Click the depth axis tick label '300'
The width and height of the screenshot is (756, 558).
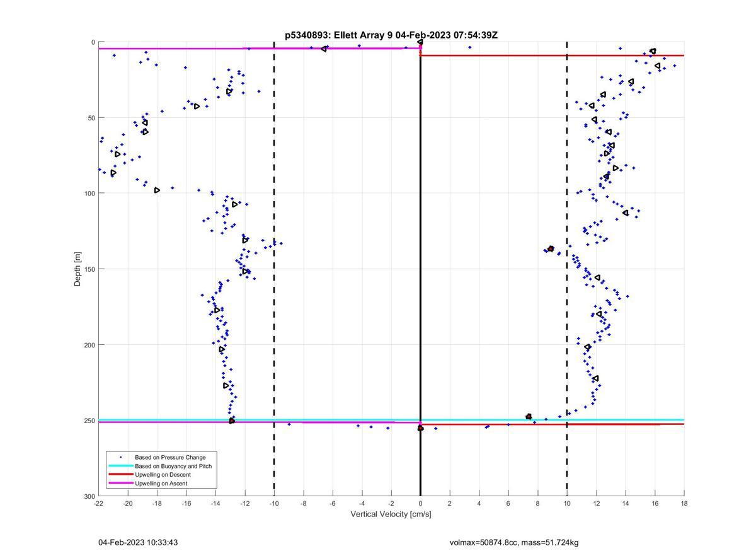coord(89,496)
